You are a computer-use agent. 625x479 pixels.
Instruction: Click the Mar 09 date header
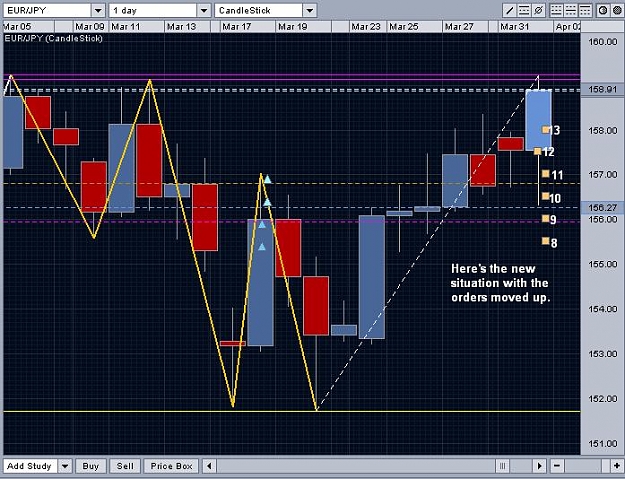(x=90, y=27)
